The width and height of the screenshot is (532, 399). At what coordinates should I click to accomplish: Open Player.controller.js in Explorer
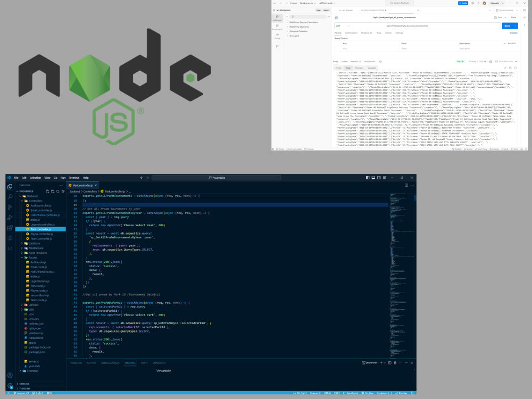click(41, 234)
